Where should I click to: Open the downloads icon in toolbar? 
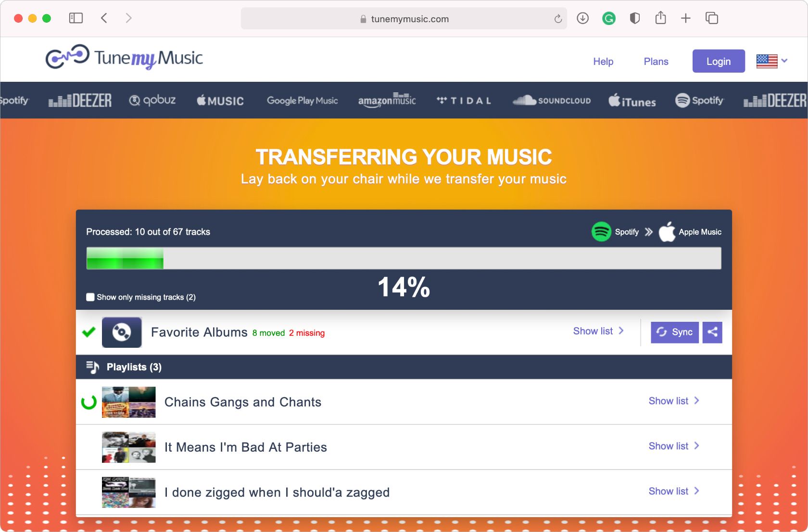(582, 18)
